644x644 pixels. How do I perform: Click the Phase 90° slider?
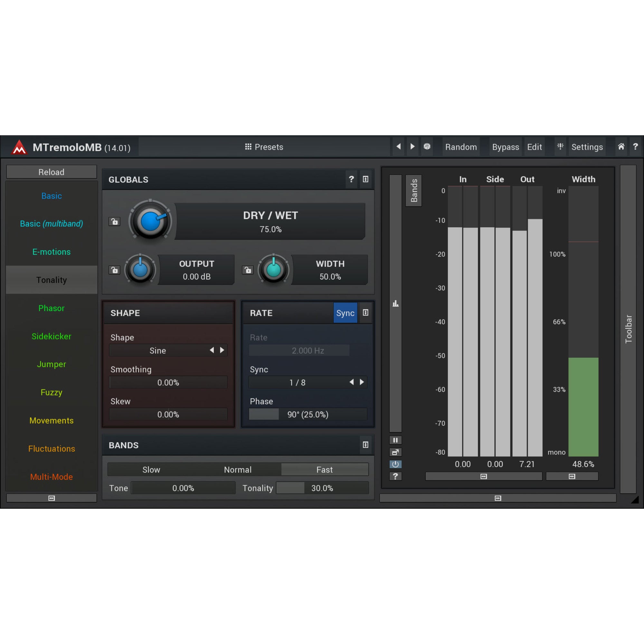tap(308, 414)
